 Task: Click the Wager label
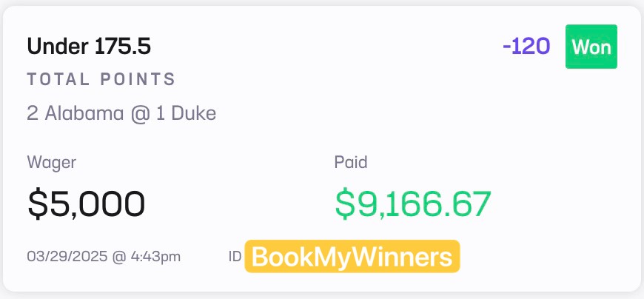click(x=52, y=163)
